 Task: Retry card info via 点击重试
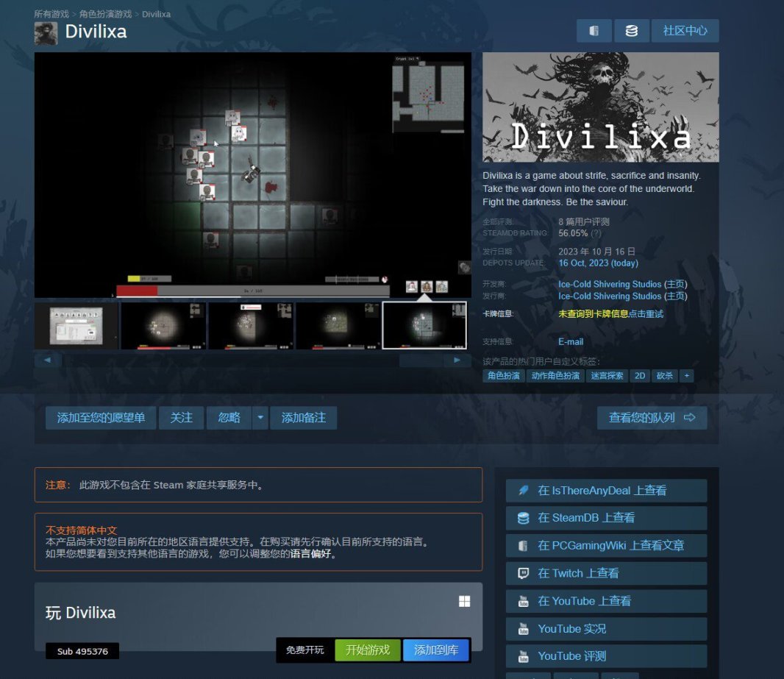pyautogui.click(x=646, y=314)
